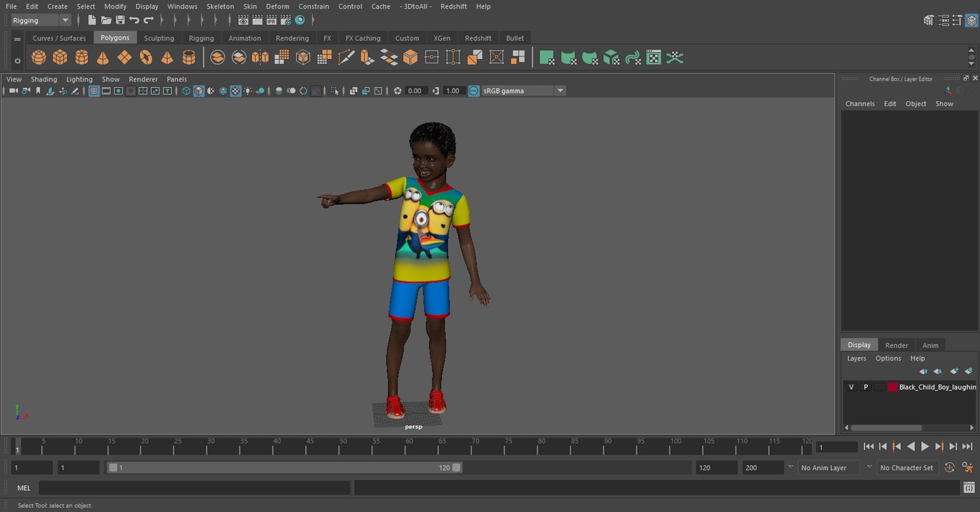980x512 pixels.
Task: Create a polygon torus from the shelf
Action: tap(146, 58)
